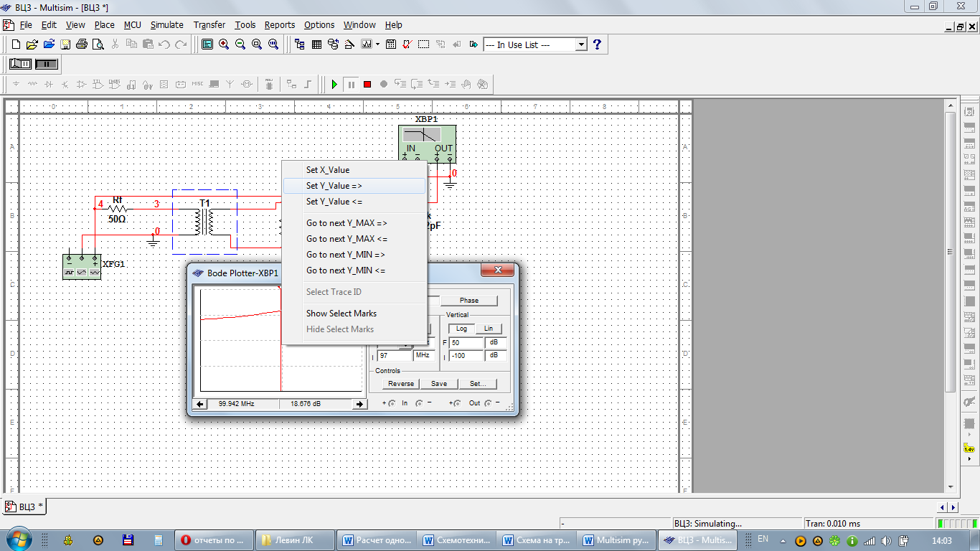Select Lin vertical scale in Bode Plotter
Viewport: 980px width, 551px height.
[x=488, y=329]
